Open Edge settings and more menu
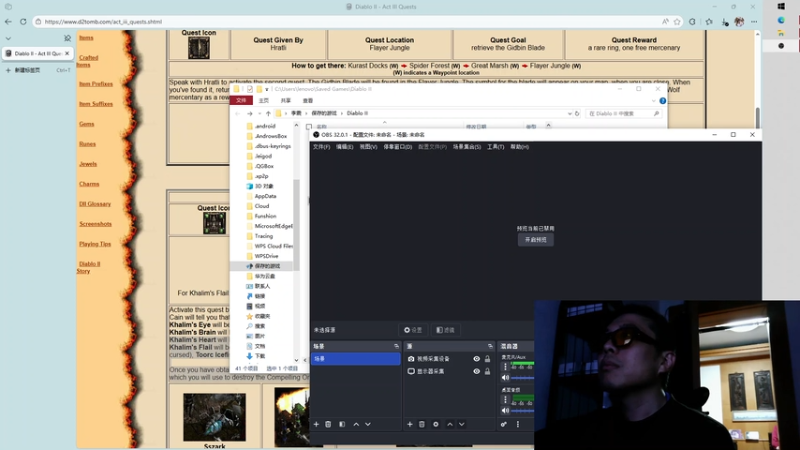The image size is (800, 450). coord(754,21)
